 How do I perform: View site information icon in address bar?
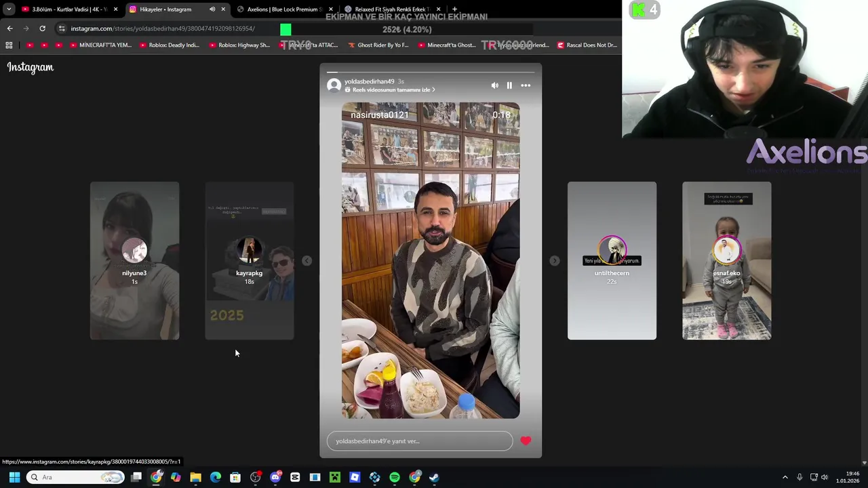click(62, 28)
